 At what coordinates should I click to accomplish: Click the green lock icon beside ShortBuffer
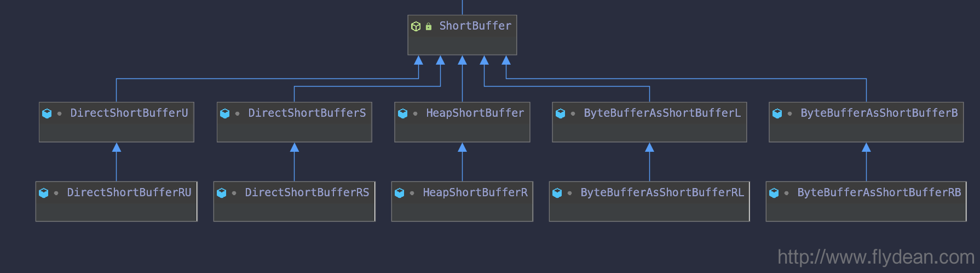[x=429, y=26]
